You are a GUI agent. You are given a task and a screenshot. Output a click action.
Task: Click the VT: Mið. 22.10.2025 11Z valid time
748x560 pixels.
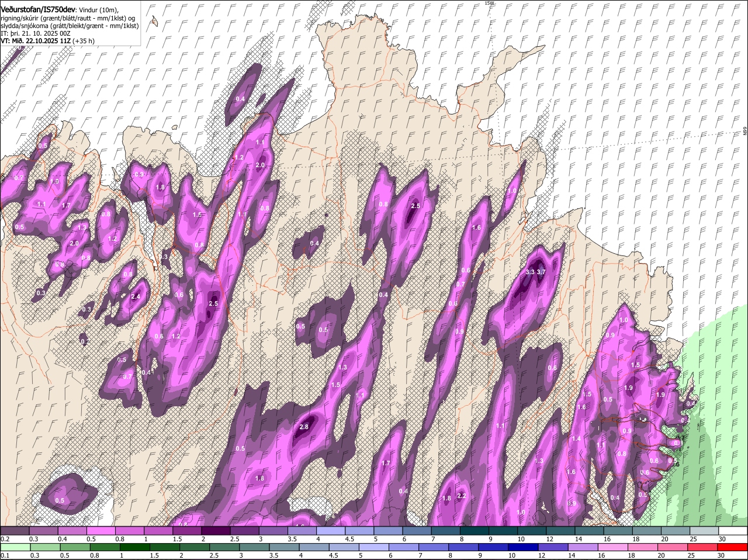tap(35, 41)
